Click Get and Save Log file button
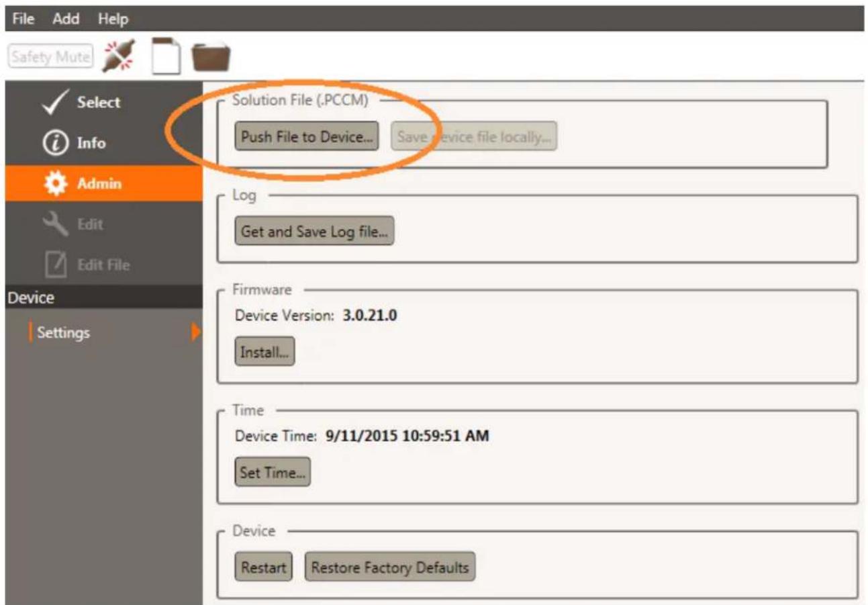 click(314, 232)
